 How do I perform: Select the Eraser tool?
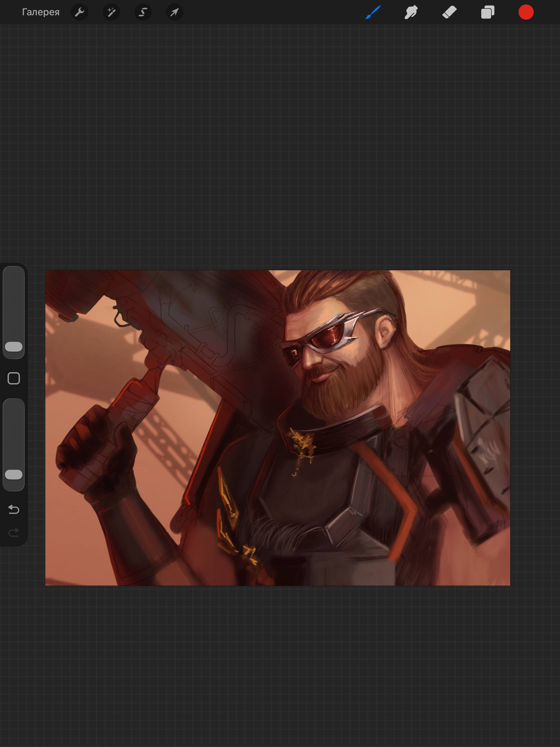(x=449, y=13)
